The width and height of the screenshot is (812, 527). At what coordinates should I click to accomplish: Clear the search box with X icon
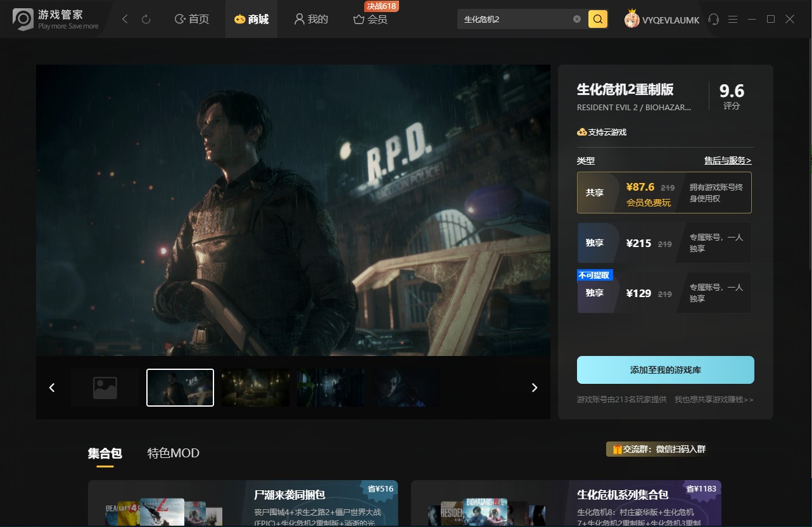click(x=577, y=19)
